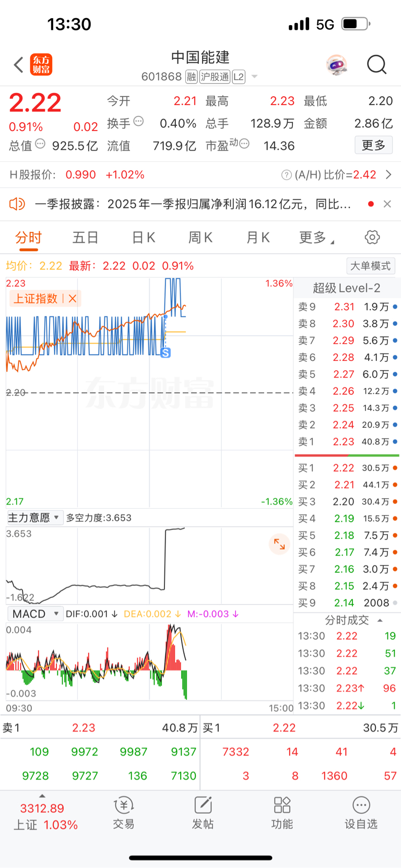Toggle 大单模式 large order mode

tap(371, 266)
